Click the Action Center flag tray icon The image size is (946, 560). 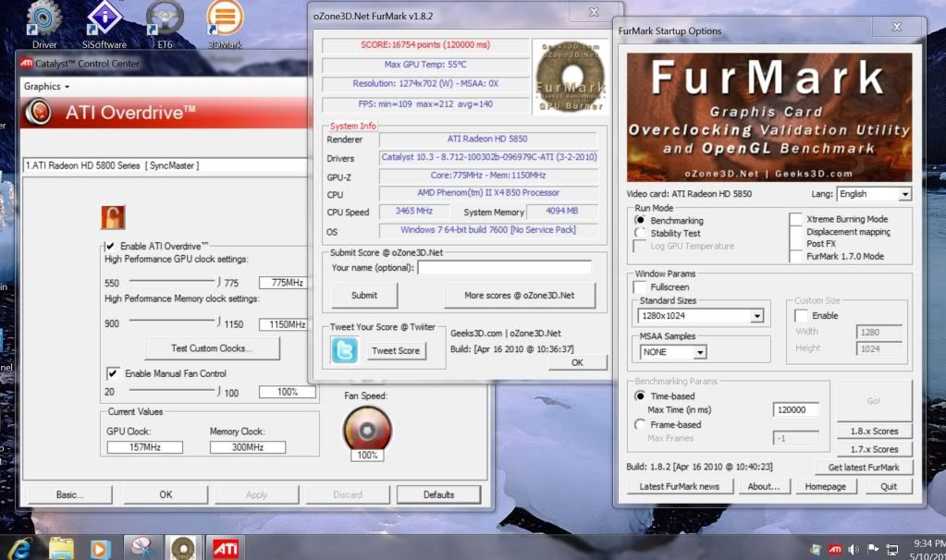click(872, 549)
